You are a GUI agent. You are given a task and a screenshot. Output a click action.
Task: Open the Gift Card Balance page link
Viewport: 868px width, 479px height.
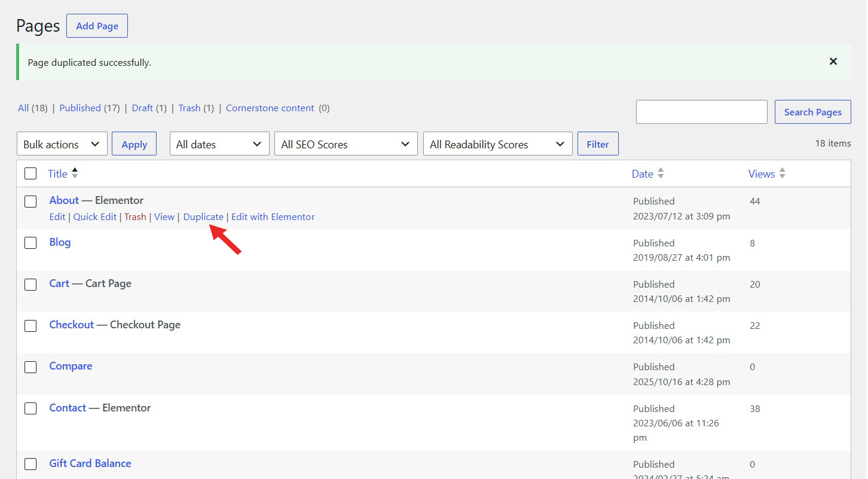tap(90, 463)
